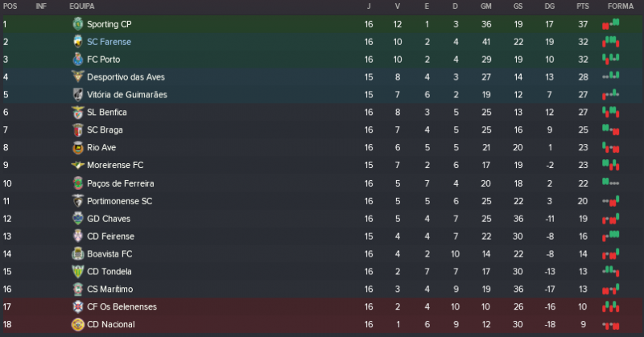Click the SL Benfica club crest

coord(77,113)
